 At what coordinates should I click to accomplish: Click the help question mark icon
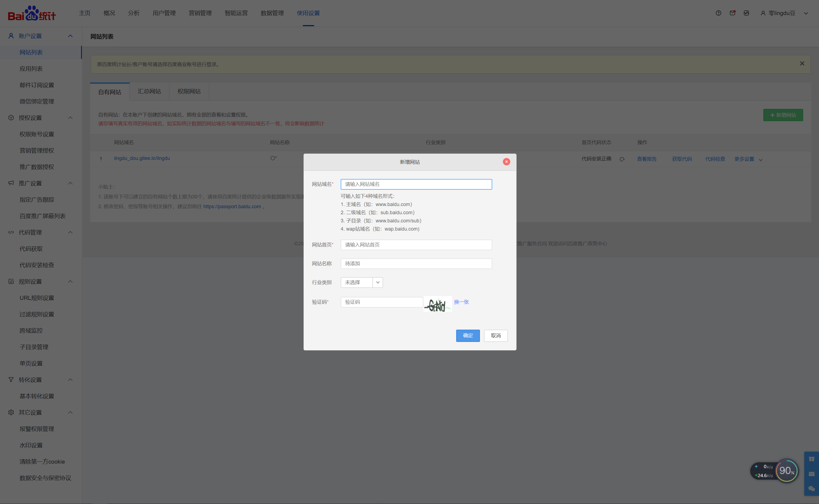(718, 13)
